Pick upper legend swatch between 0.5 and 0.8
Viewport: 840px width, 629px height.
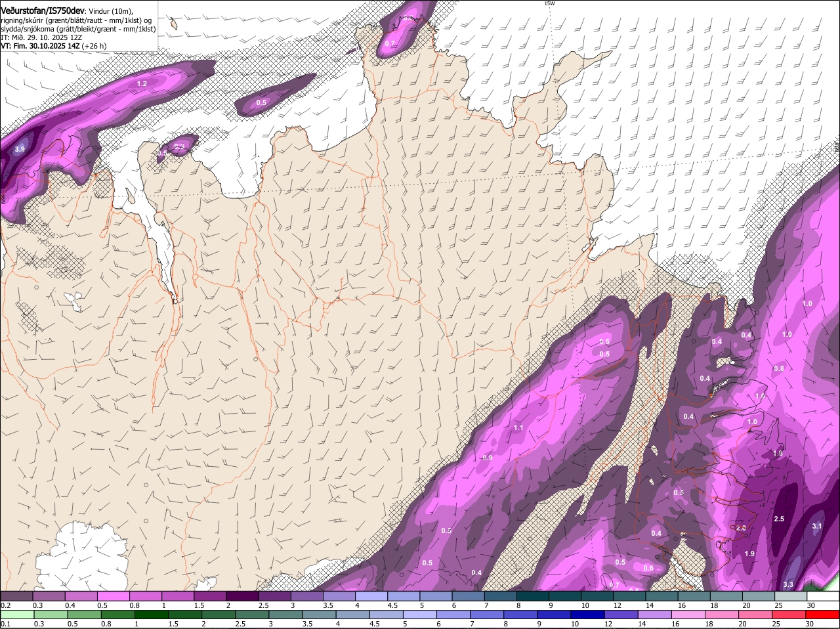point(113,596)
